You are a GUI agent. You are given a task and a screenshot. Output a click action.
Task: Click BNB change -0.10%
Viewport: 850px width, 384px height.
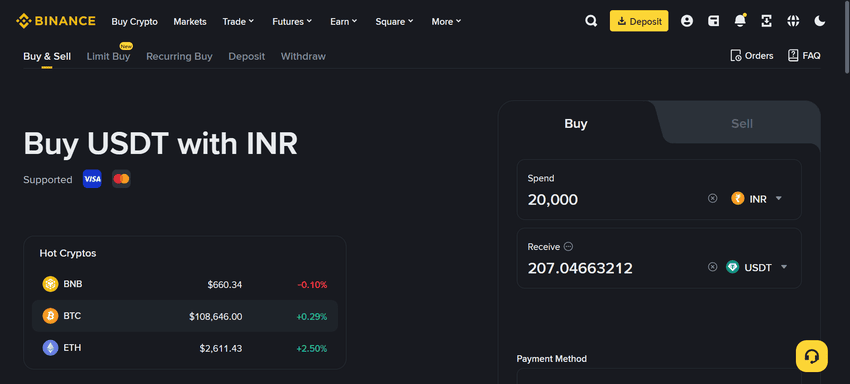[312, 284]
